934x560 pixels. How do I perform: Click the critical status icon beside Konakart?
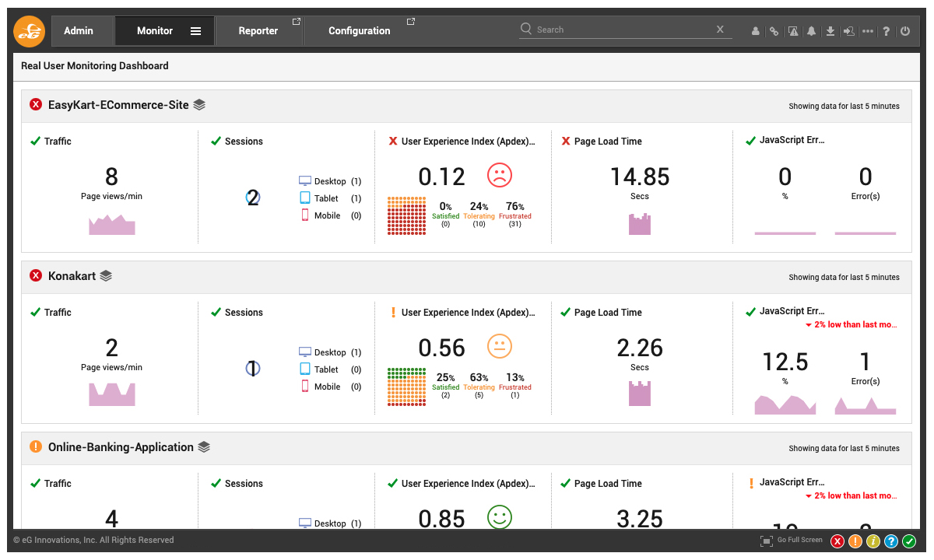pos(36,275)
